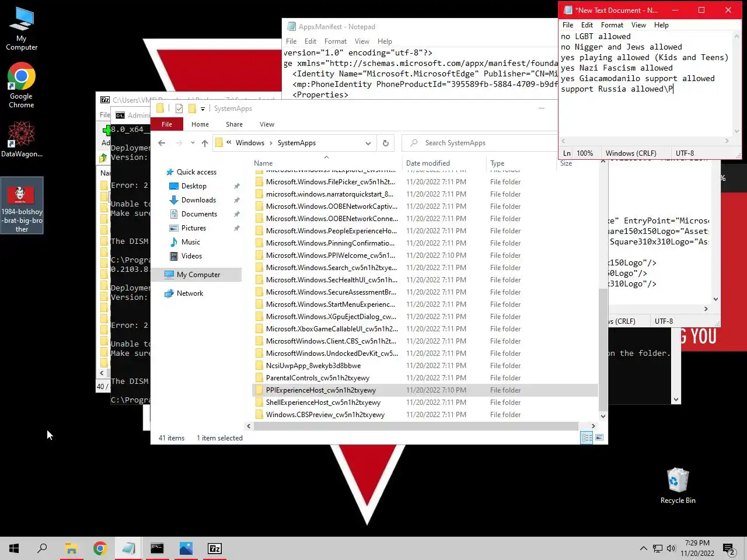Switch to 7-Zip on the taskbar
This screenshot has width=747, height=560.
(214, 548)
